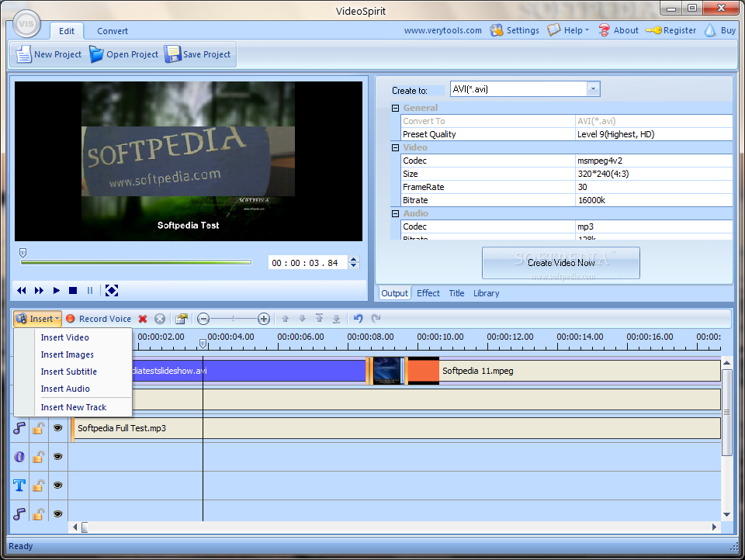Collapse the Video properties section
The height and width of the screenshot is (560, 745).
(x=395, y=147)
